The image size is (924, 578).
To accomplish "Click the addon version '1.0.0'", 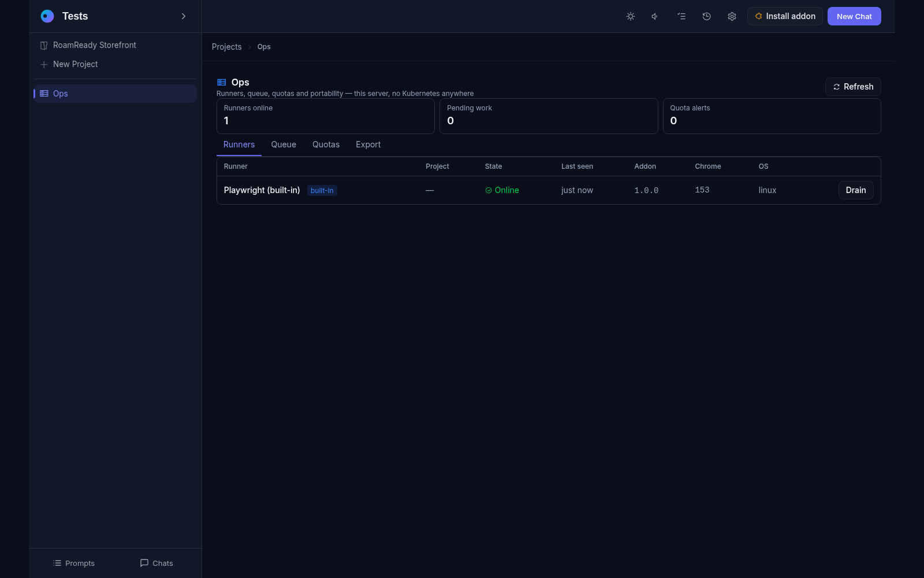I will pos(646,190).
